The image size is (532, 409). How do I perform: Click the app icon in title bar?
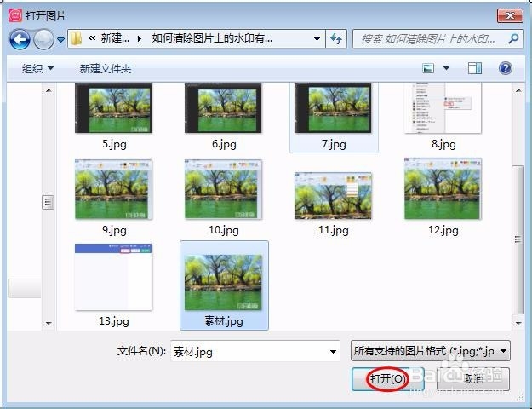(15, 15)
